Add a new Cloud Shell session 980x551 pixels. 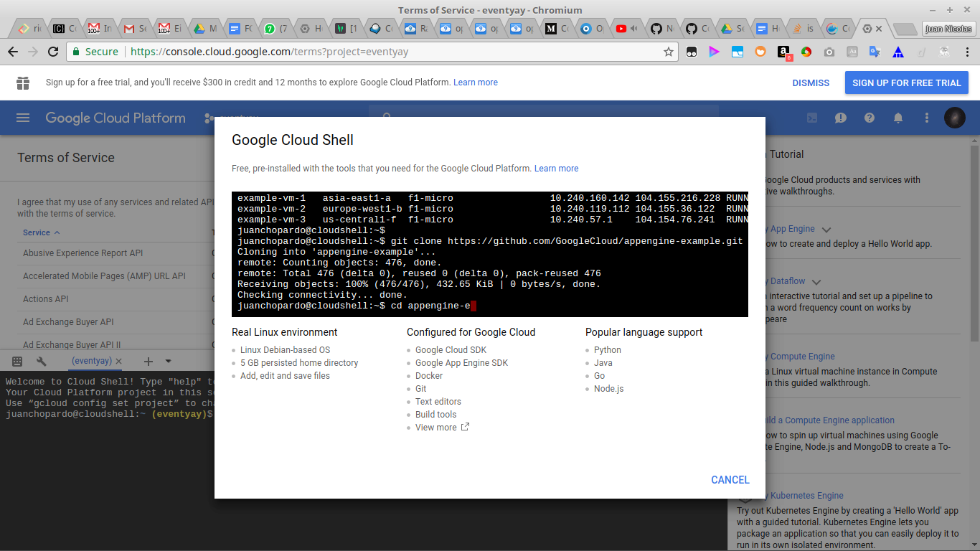point(149,362)
